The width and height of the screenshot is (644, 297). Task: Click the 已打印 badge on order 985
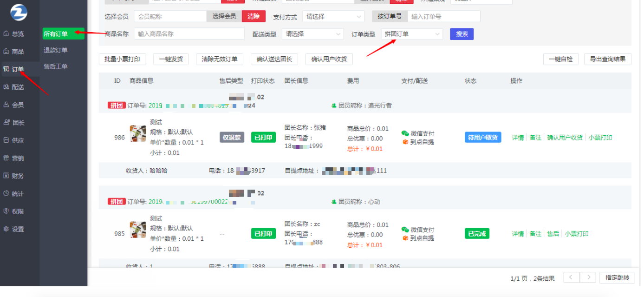click(263, 233)
